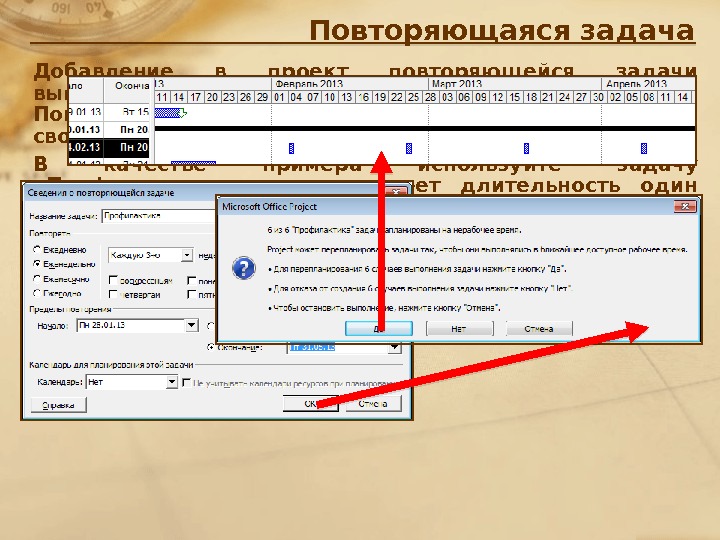Tick the воскресеньям checkbox
720x540 pixels.
(x=113, y=280)
